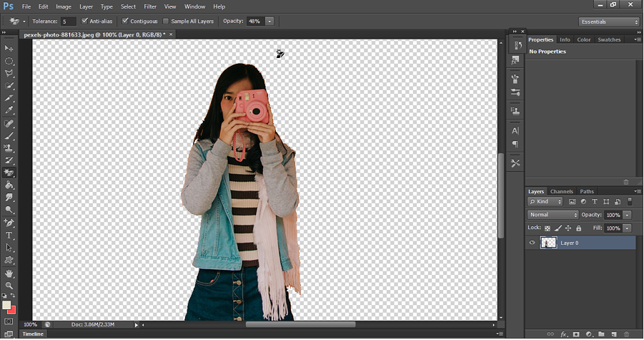Open the Fill slider arrow

pyautogui.click(x=627, y=228)
